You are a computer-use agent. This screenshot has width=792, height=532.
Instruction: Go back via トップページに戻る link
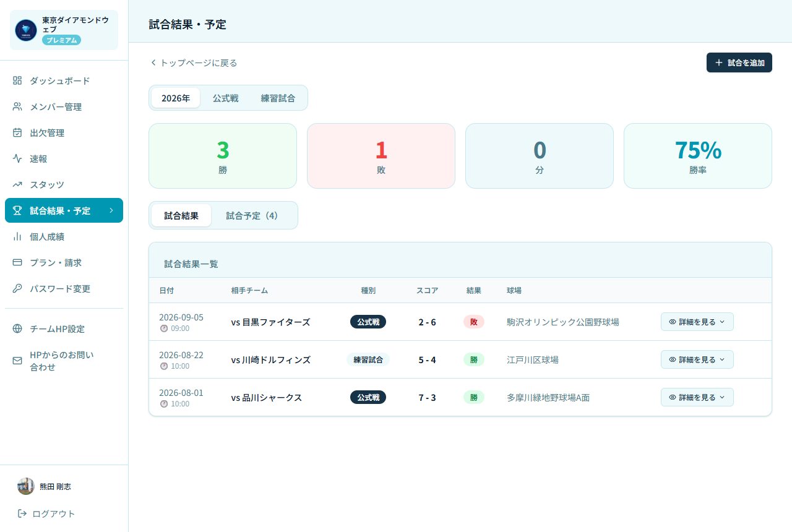[x=194, y=62]
